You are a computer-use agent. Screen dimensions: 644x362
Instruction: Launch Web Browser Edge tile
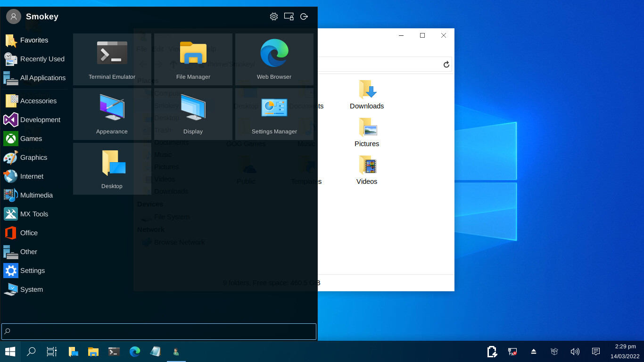click(274, 59)
